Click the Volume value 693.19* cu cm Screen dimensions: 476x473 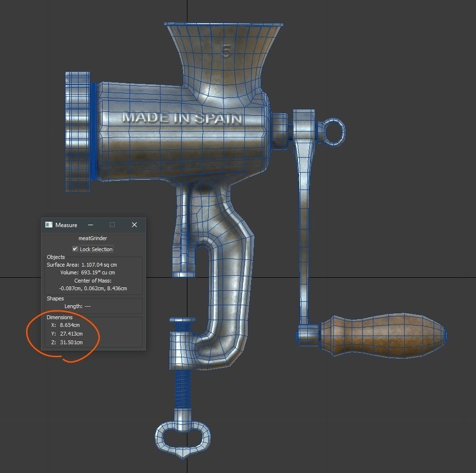[98, 272]
